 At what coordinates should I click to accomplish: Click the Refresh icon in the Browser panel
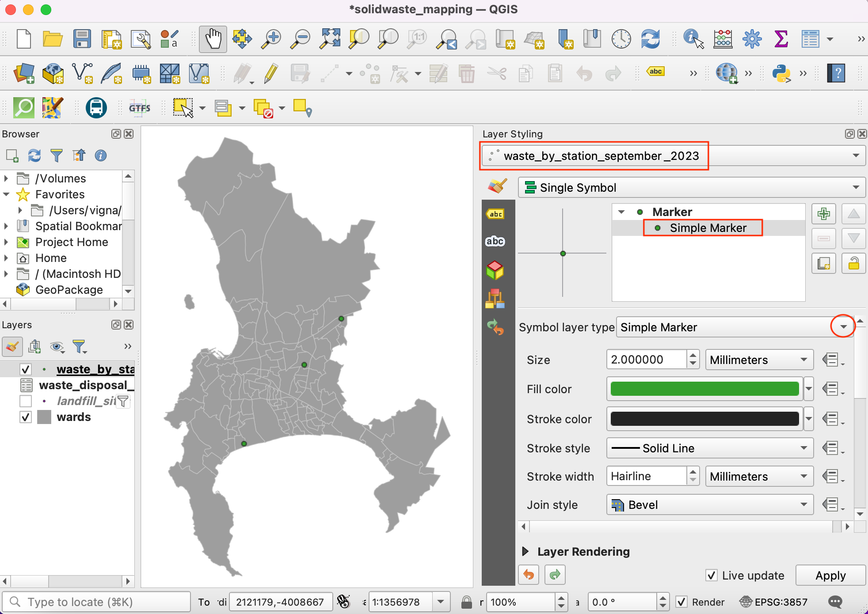click(x=34, y=155)
